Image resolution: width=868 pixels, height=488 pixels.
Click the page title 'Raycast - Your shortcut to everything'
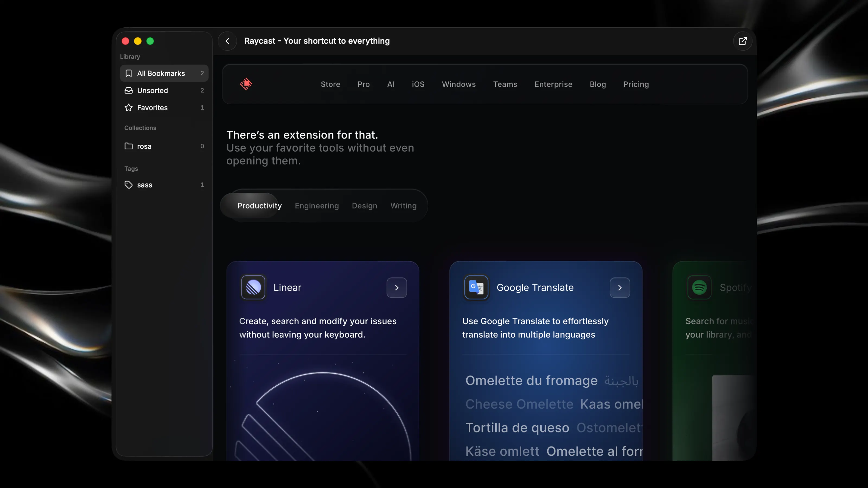pos(317,41)
